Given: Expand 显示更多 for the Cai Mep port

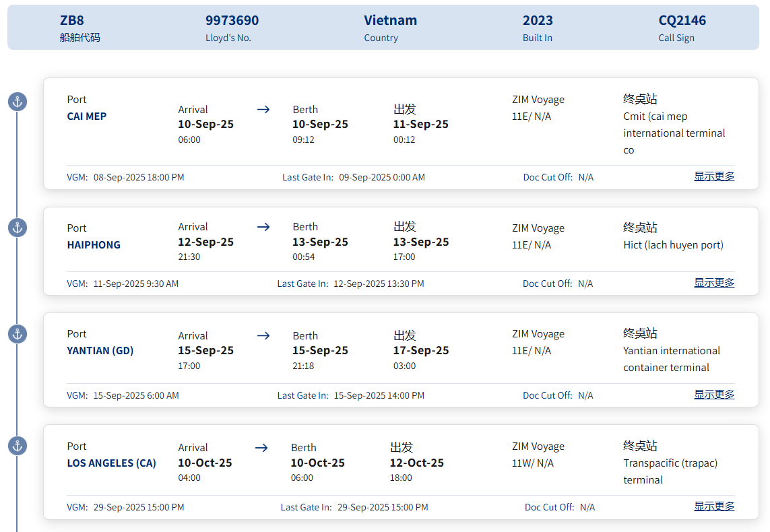Looking at the screenshot, I should (x=714, y=176).
